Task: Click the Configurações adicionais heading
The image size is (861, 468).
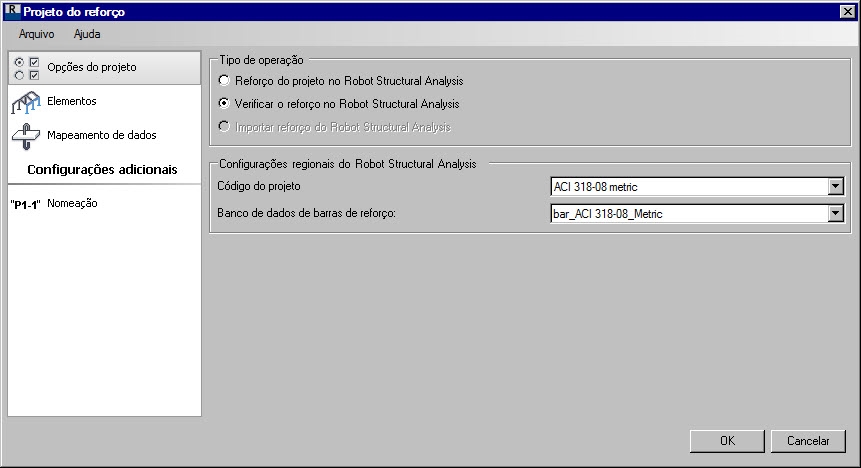Action: 102,170
